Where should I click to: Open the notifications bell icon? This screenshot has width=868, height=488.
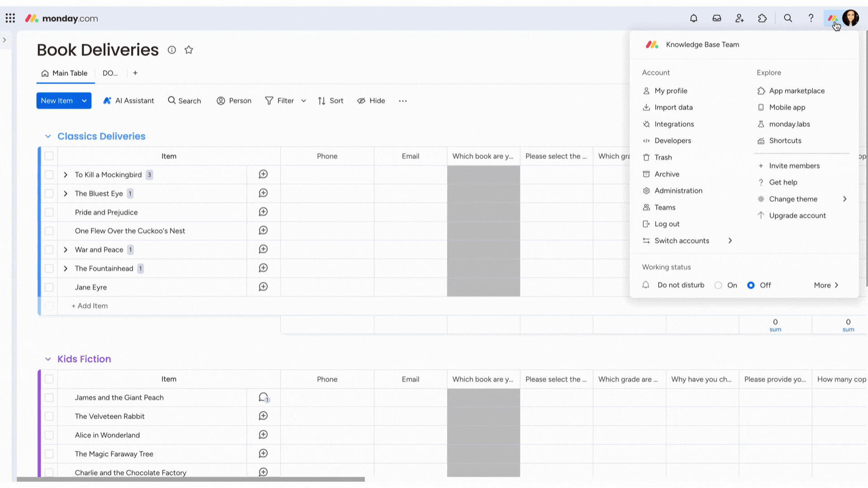point(694,18)
